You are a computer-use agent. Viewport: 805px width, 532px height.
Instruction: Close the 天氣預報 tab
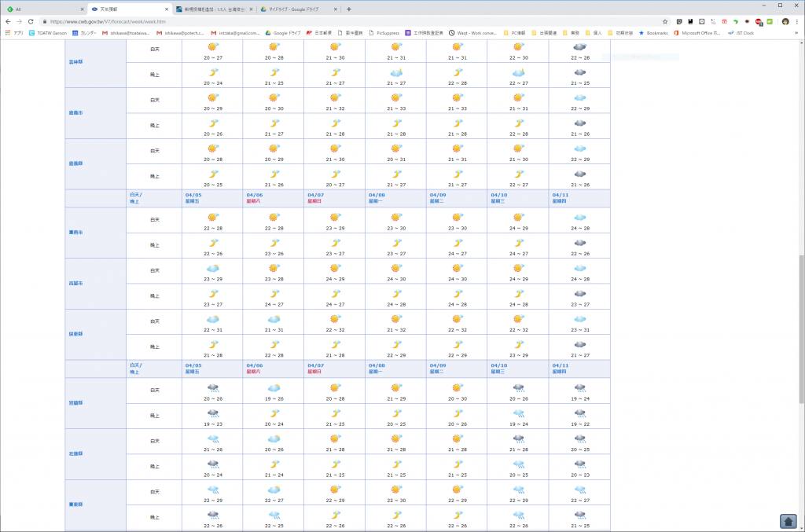[167, 9]
